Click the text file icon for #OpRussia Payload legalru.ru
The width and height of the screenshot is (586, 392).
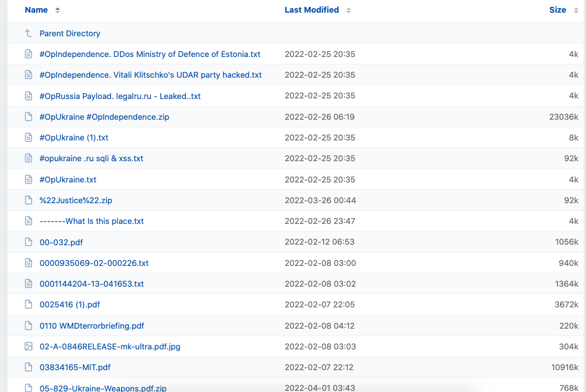pyautogui.click(x=28, y=96)
